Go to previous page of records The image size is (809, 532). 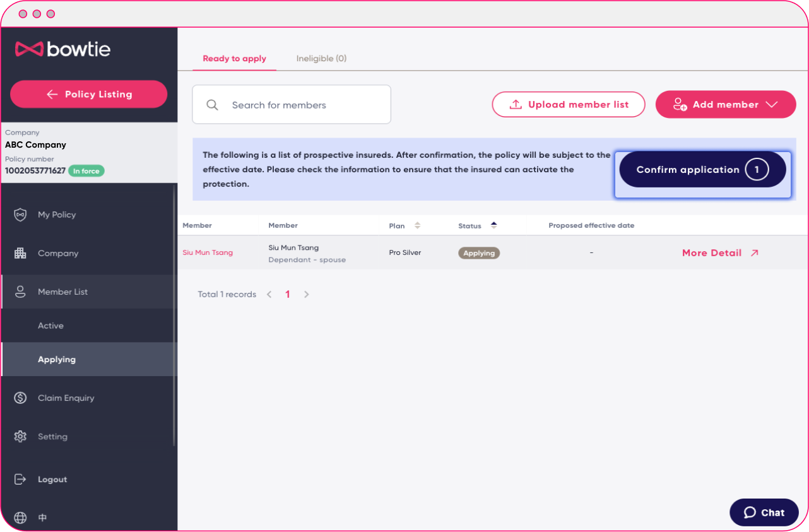pos(269,294)
